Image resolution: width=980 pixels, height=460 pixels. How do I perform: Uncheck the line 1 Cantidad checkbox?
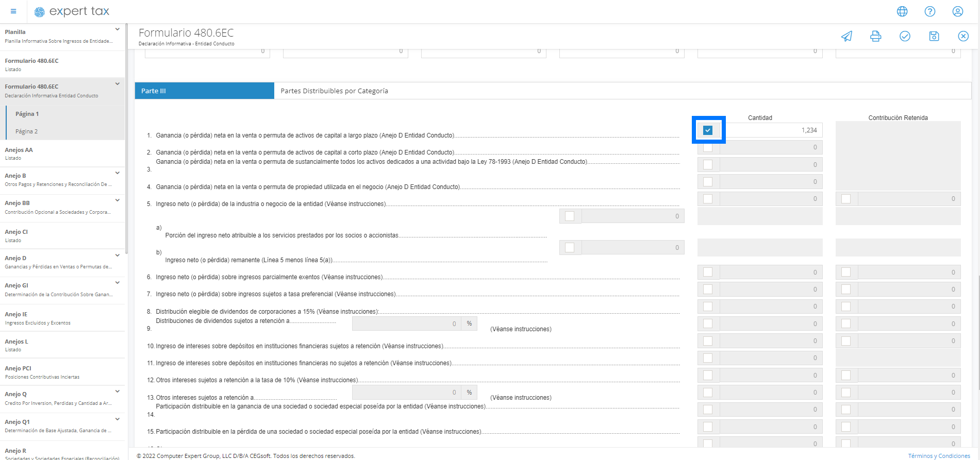click(708, 130)
